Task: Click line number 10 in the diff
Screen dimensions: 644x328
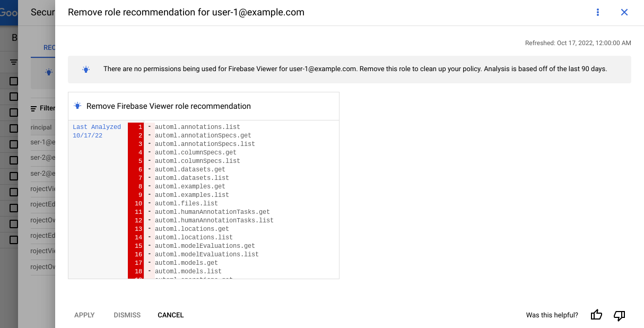Action: [x=138, y=203]
